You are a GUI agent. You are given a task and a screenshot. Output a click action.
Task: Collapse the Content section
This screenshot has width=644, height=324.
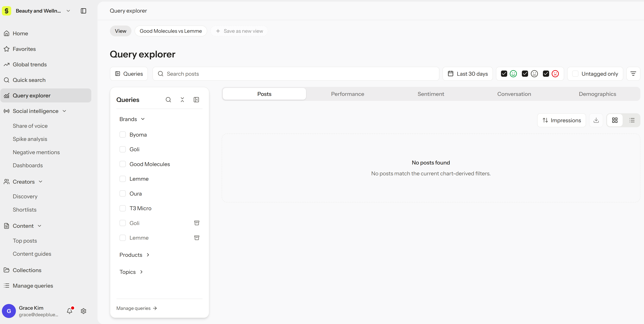(40, 226)
